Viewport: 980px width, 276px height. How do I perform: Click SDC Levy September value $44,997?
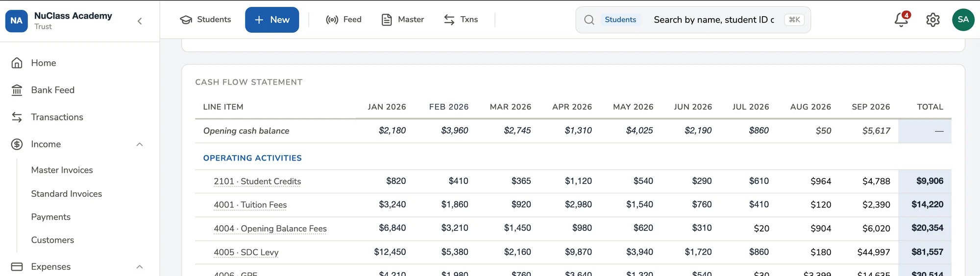click(x=874, y=252)
